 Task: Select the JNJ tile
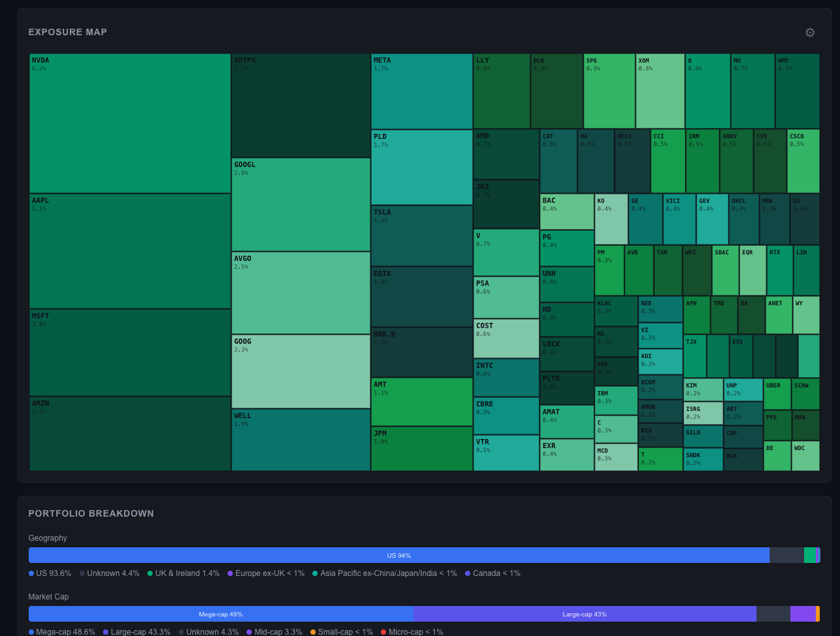[x=506, y=204]
